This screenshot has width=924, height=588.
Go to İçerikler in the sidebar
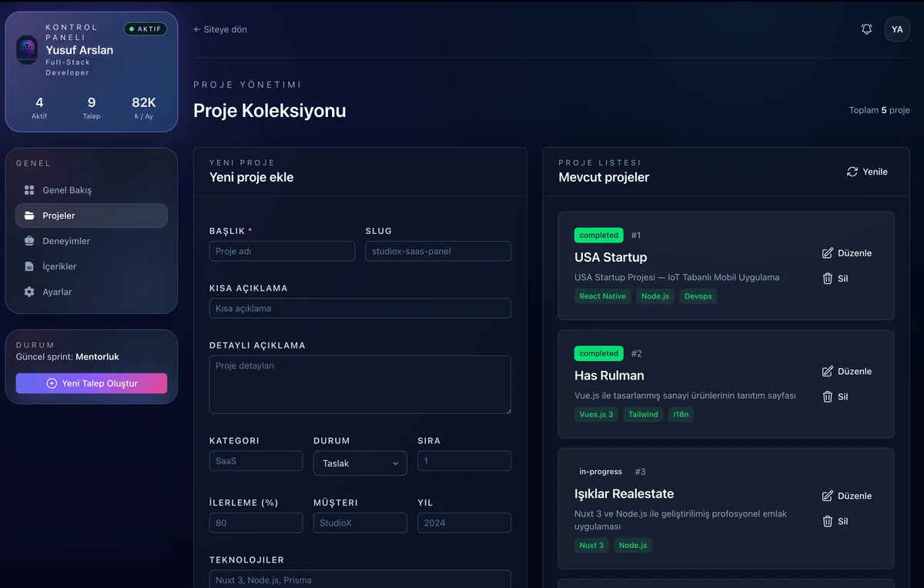point(59,266)
